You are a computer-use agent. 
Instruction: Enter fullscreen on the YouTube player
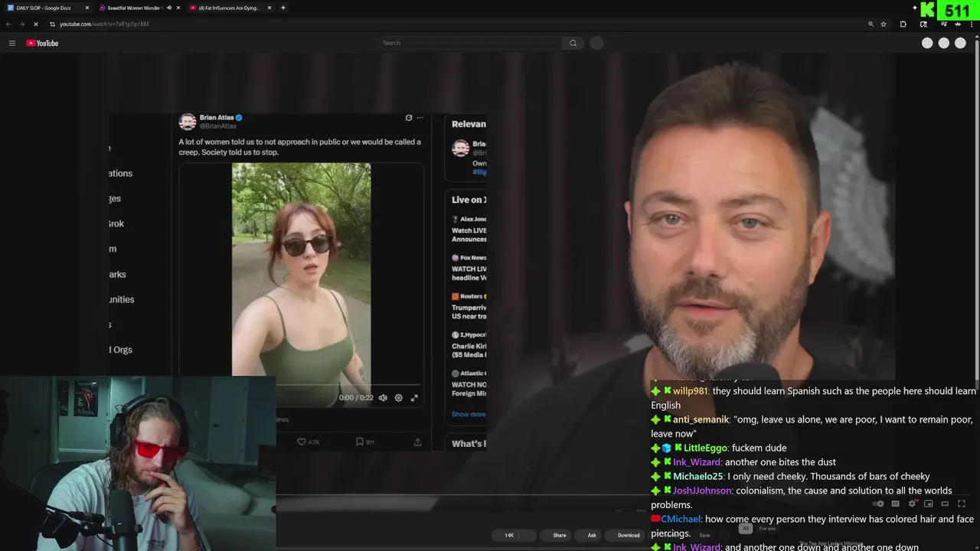(962, 504)
